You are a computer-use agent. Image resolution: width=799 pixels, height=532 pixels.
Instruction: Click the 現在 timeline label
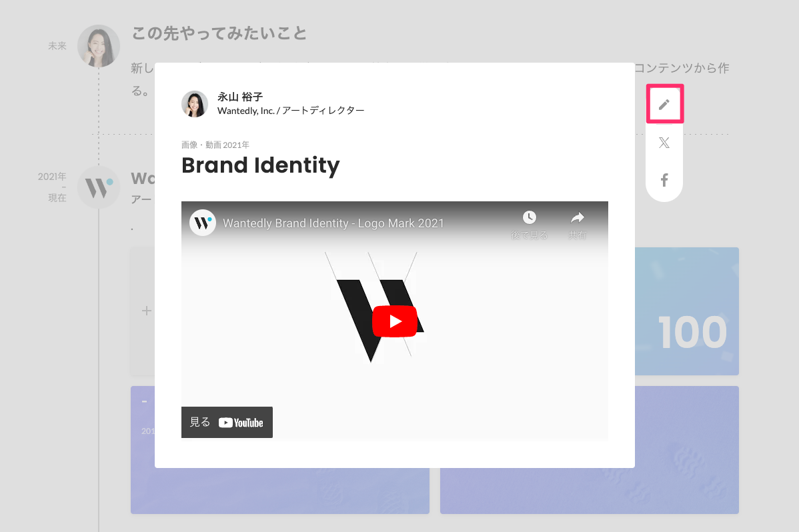pyautogui.click(x=57, y=198)
